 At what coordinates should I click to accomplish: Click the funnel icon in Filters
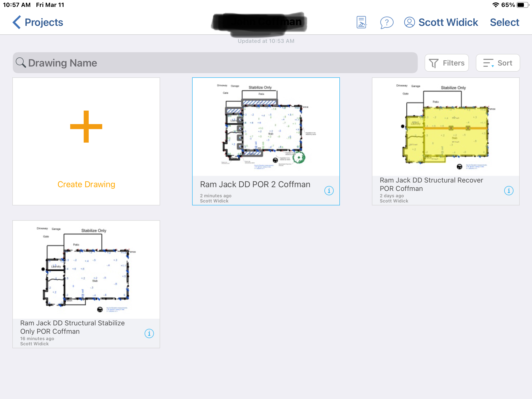pyautogui.click(x=434, y=63)
